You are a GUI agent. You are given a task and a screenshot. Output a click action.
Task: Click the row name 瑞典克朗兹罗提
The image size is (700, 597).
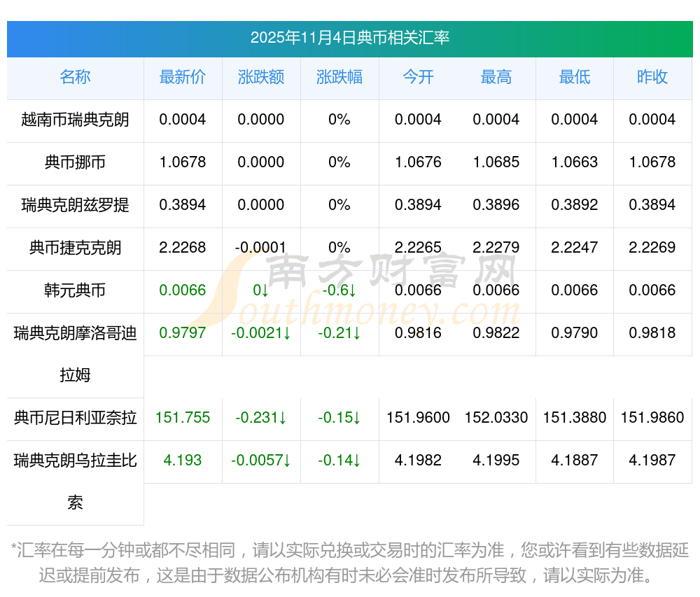point(75,205)
